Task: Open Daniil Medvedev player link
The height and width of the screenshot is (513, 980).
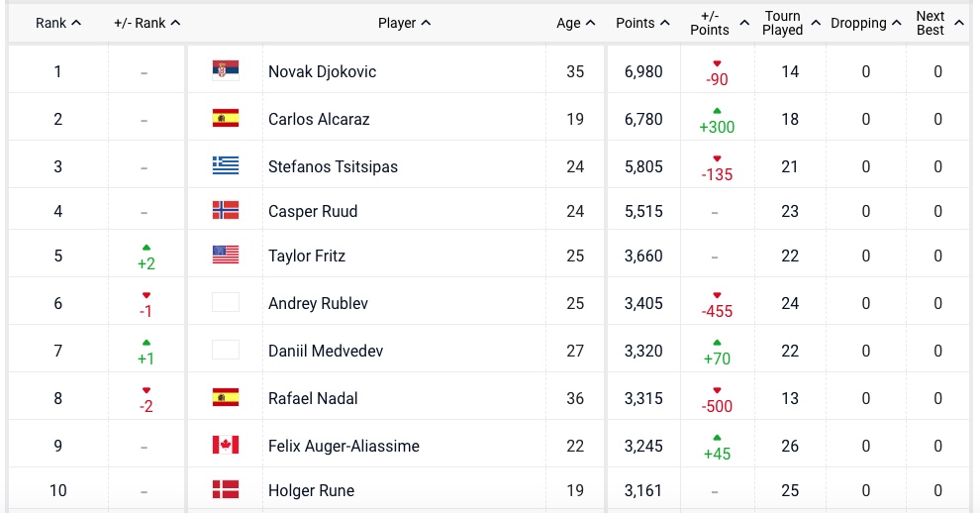Action: click(326, 351)
